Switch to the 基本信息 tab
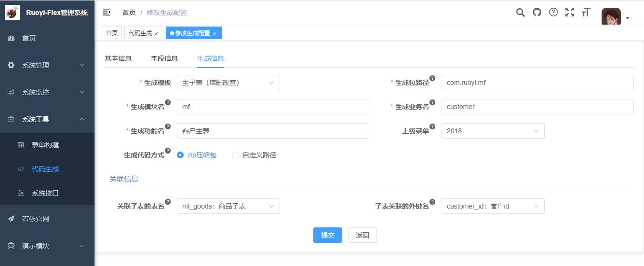 (x=118, y=58)
